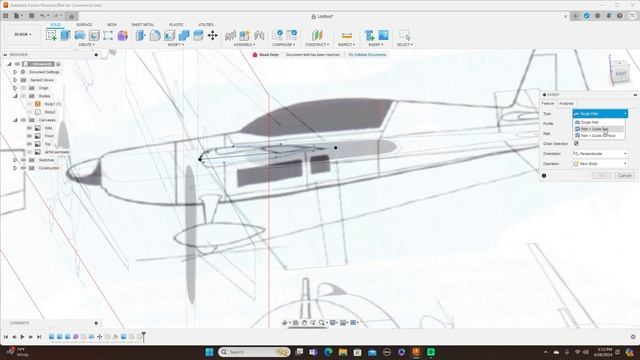Switch to the Surface tab
Screen dimensions: 640x360
click(84, 24)
